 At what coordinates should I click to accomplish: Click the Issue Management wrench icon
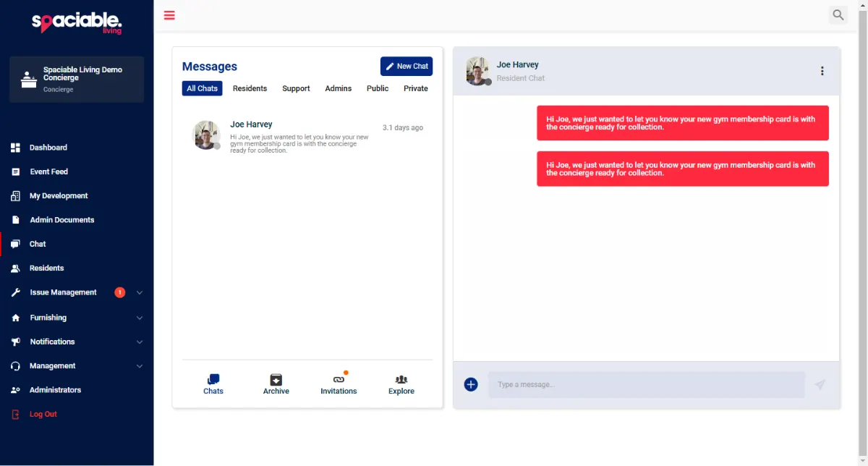(x=15, y=293)
